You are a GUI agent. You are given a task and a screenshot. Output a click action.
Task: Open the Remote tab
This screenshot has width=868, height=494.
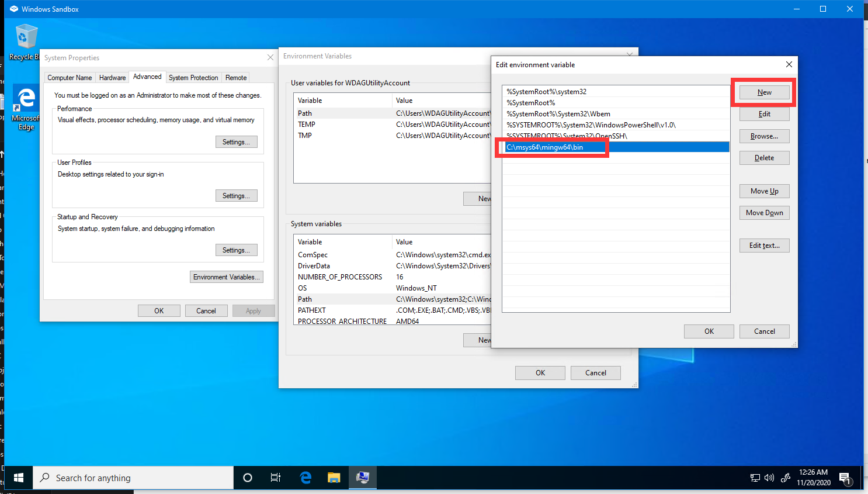[x=236, y=77]
